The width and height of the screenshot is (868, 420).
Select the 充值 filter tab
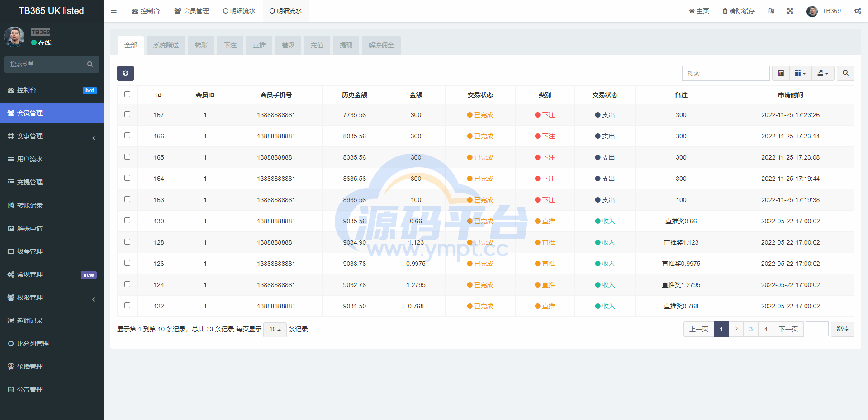317,45
